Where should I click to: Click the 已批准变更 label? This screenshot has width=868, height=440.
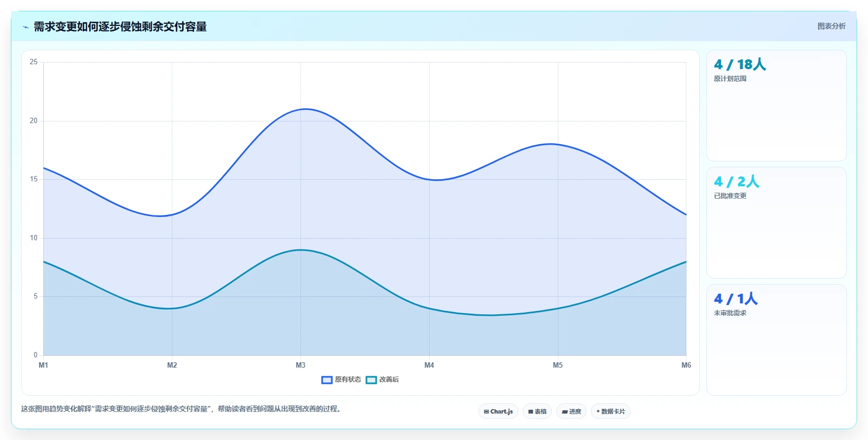click(x=730, y=196)
